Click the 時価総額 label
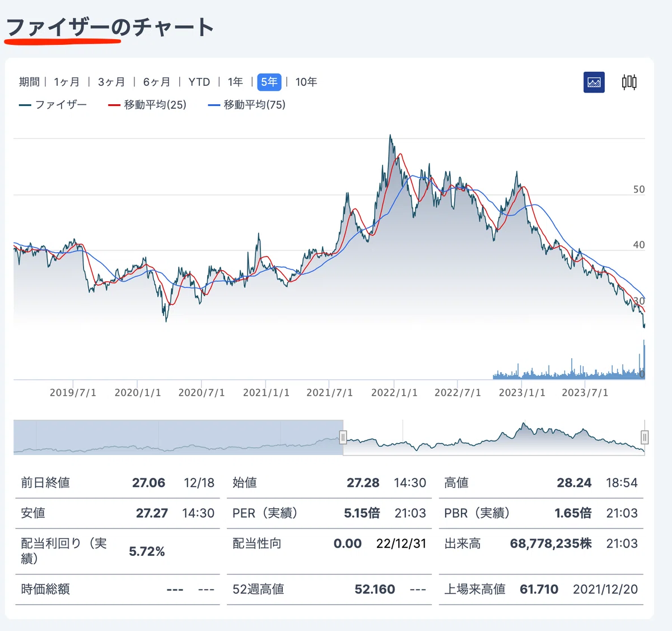This screenshot has height=631, width=672. tap(45, 590)
